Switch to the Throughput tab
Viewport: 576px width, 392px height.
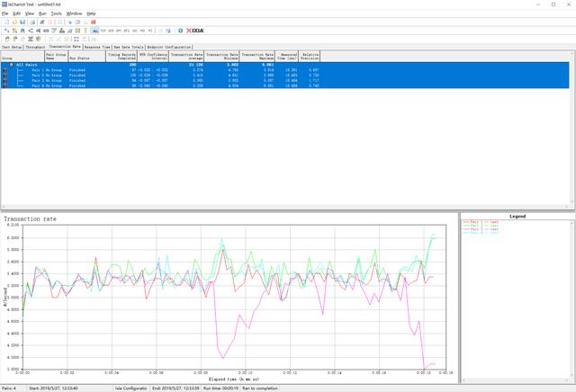pyautogui.click(x=34, y=47)
